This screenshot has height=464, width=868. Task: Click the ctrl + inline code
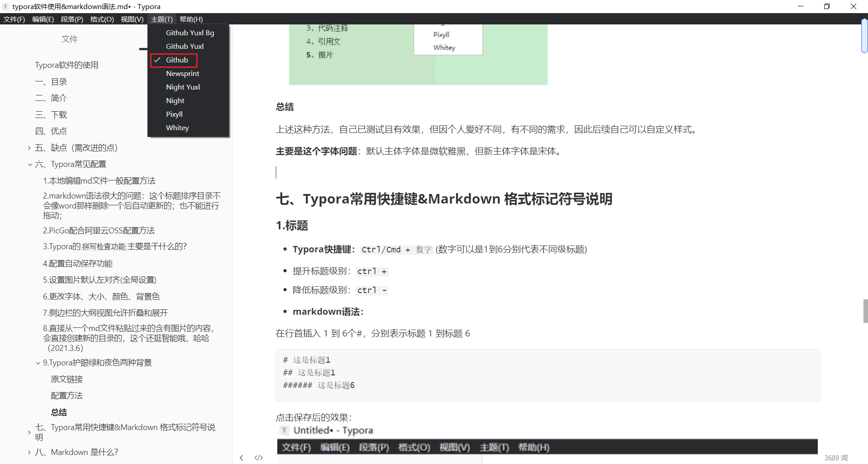(x=372, y=271)
